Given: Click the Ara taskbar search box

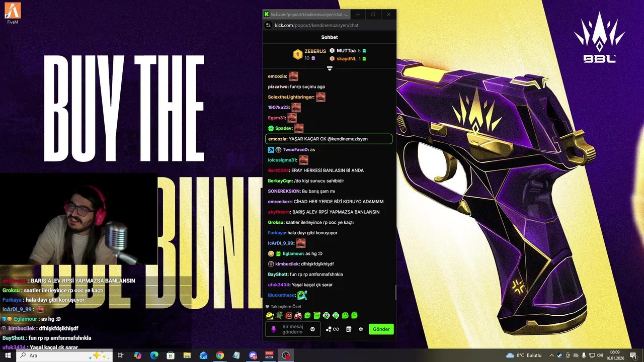Looking at the screenshot, I should point(64,355).
